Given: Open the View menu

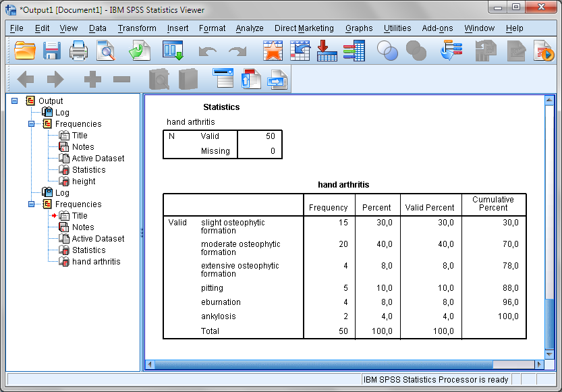Looking at the screenshot, I should click(68, 28).
